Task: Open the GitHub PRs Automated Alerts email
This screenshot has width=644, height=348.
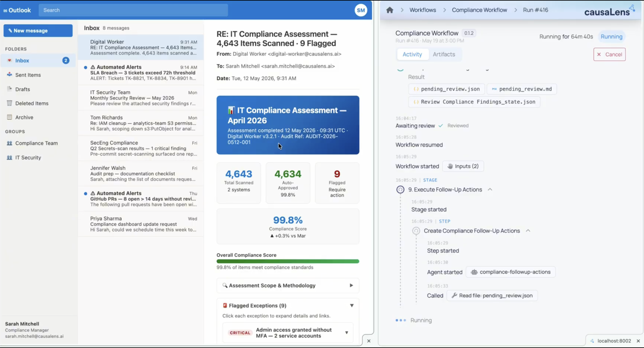Action: [x=141, y=199]
